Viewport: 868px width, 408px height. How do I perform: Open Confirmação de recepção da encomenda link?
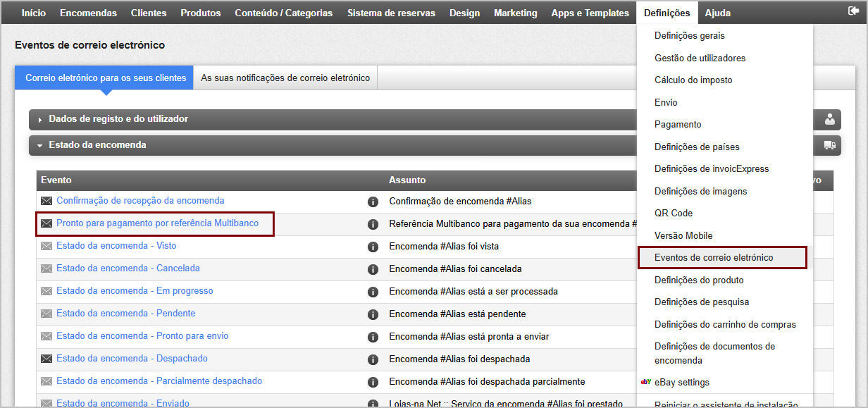[140, 201]
